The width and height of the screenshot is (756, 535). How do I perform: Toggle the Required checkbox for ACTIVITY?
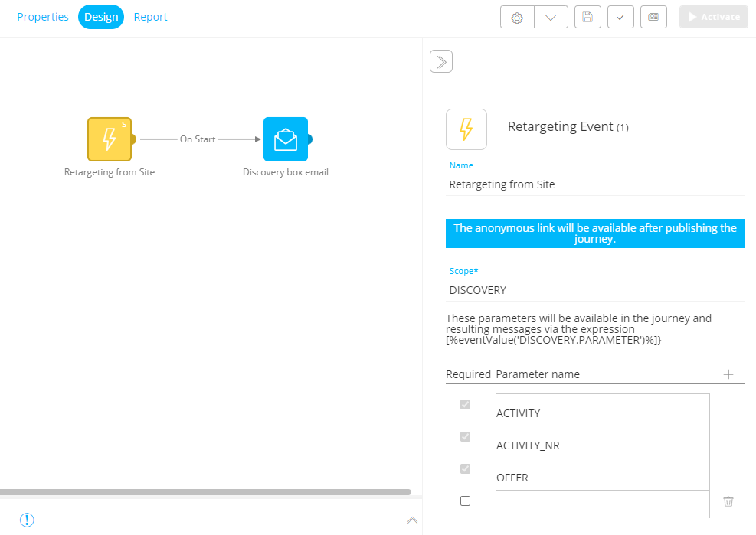465,404
